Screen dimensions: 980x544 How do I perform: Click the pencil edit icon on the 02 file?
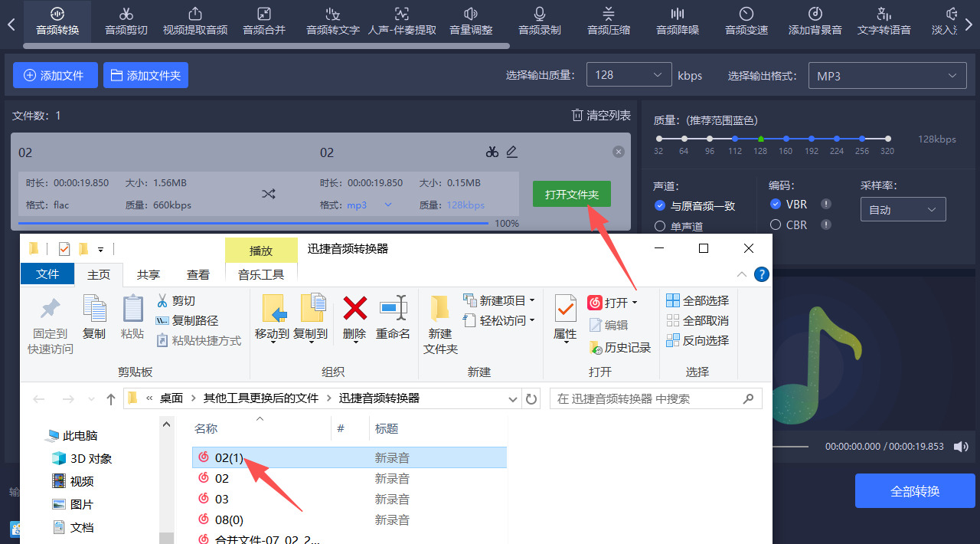click(x=512, y=152)
